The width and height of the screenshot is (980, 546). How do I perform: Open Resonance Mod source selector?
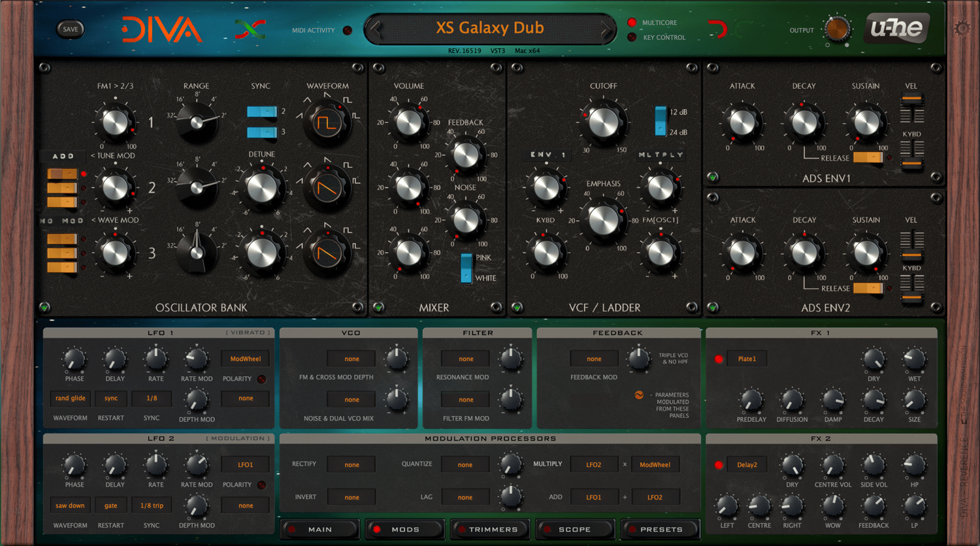coord(466,359)
